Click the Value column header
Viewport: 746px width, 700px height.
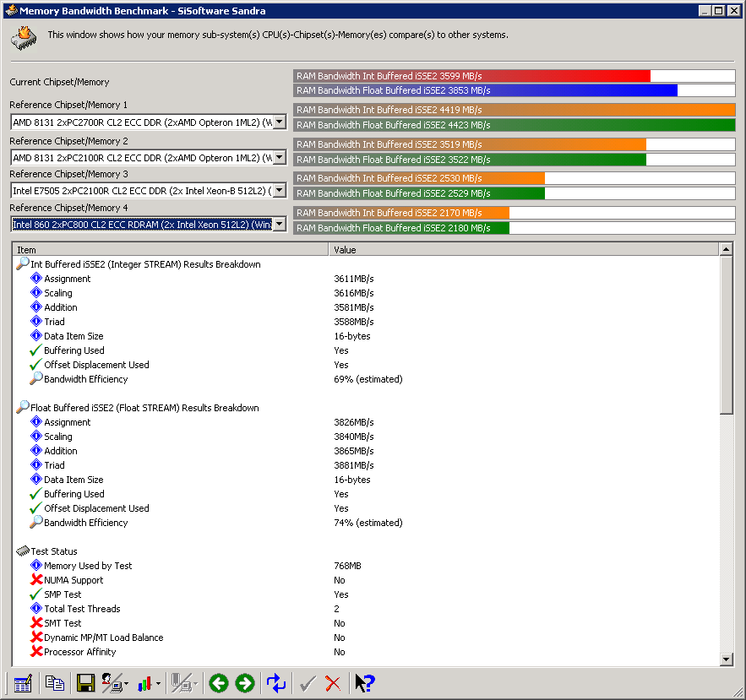[524, 250]
